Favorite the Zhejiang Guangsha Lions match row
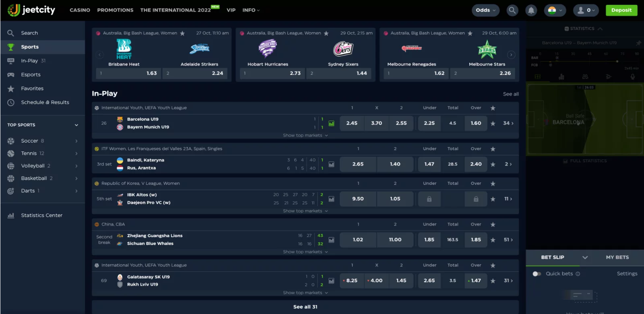The width and height of the screenshot is (644, 314). tap(493, 240)
